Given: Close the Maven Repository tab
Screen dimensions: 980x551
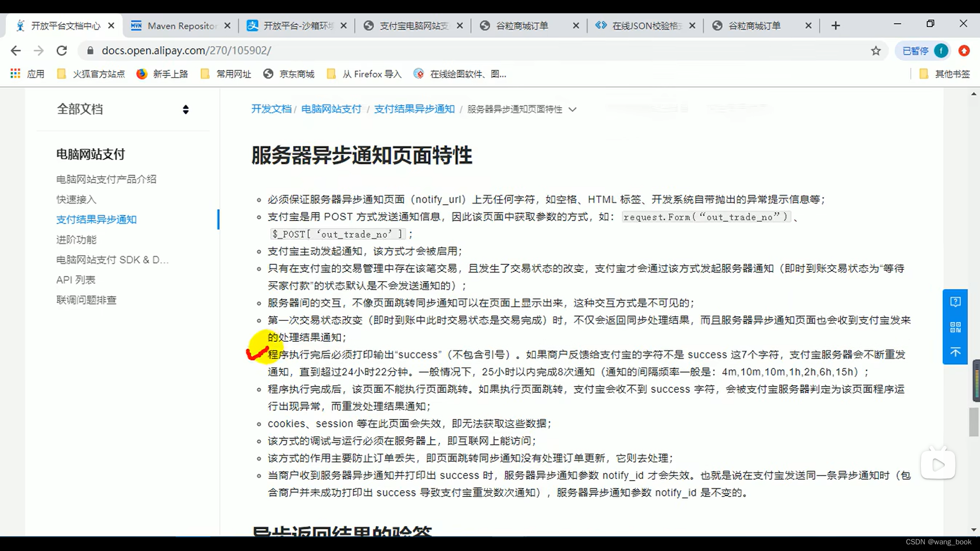Looking at the screenshot, I should point(228,26).
